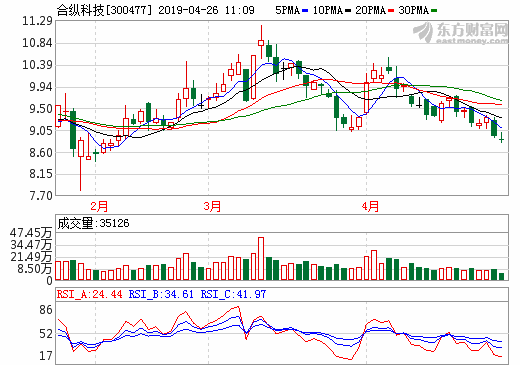Click the 47.45万 volume axis label
The image size is (520, 365).
coord(31,233)
